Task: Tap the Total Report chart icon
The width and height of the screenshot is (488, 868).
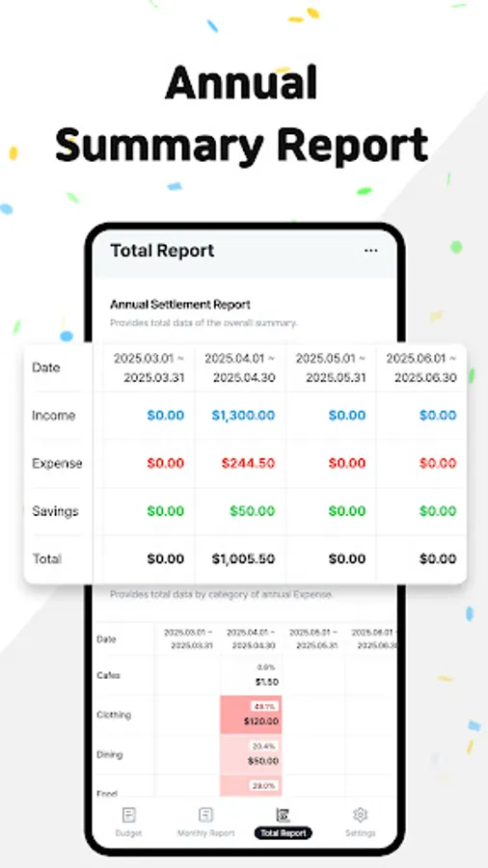Action: [x=283, y=815]
